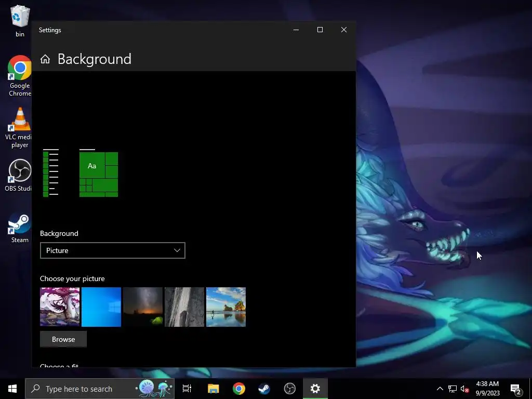Go to Settings home via house icon

coord(45,59)
